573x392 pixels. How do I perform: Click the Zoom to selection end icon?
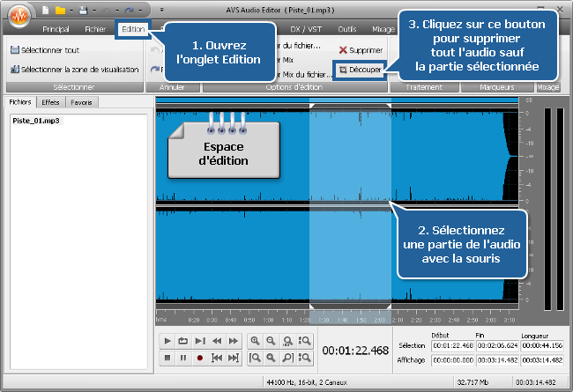287,358
